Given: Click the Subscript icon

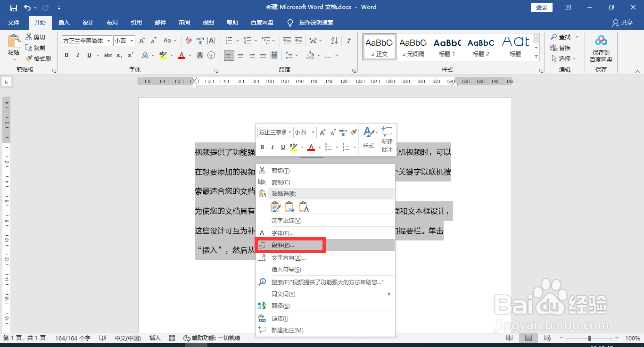Looking at the screenshot, I should 119,55.
